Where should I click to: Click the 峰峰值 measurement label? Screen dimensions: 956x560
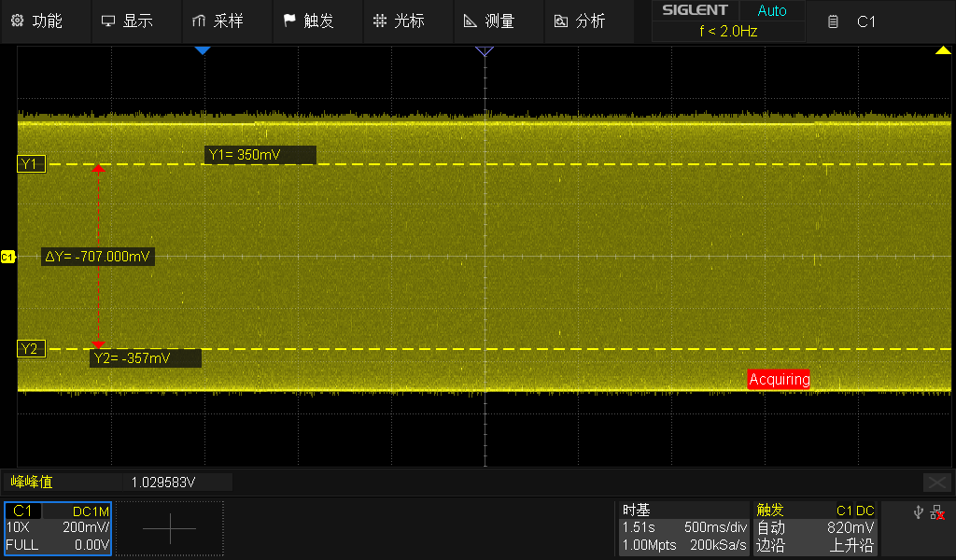coord(32,482)
